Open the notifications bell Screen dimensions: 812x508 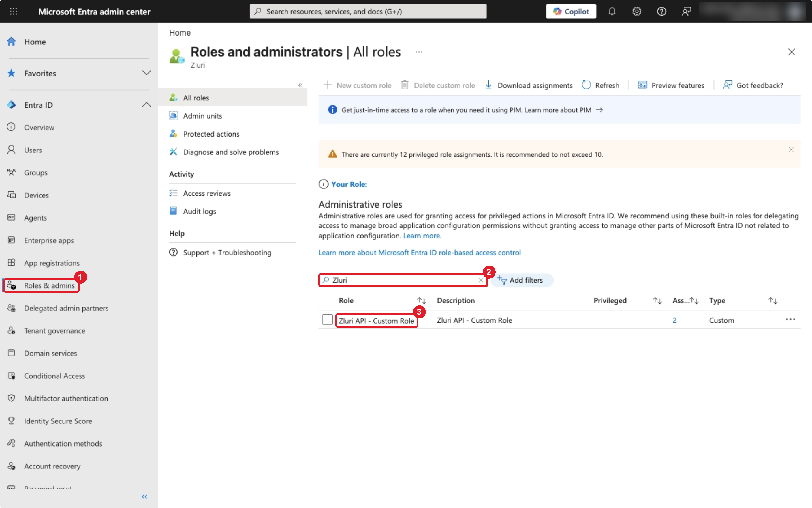tap(612, 12)
